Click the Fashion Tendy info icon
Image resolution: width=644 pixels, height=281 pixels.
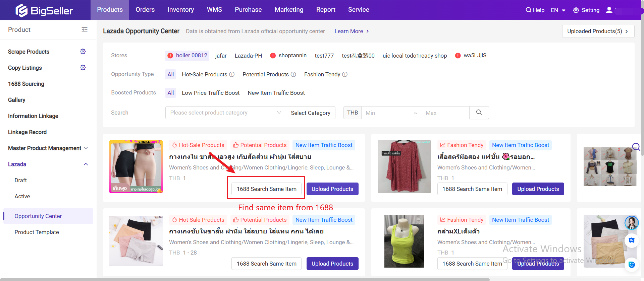(x=345, y=74)
